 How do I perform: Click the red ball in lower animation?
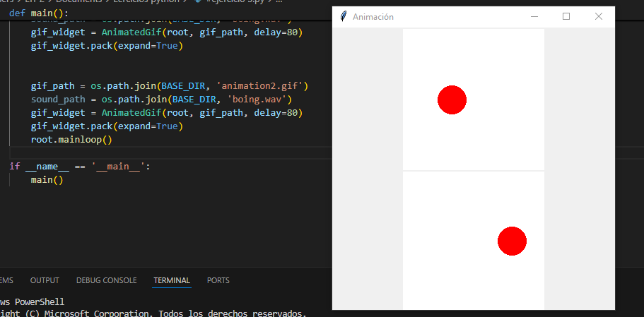pyautogui.click(x=512, y=241)
